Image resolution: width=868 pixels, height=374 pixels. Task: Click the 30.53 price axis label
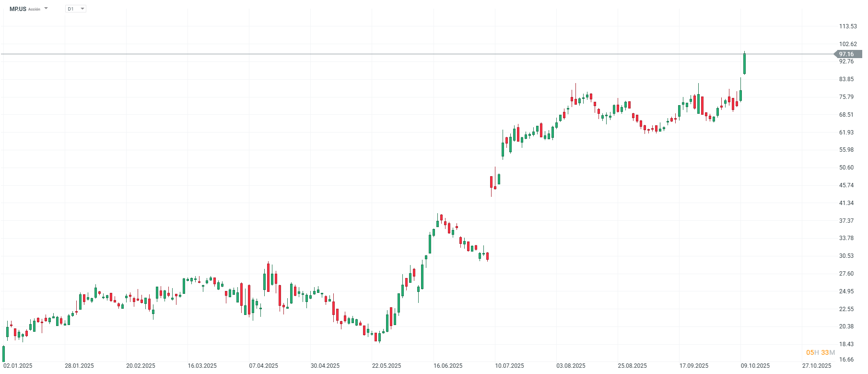pyautogui.click(x=846, y=256)
